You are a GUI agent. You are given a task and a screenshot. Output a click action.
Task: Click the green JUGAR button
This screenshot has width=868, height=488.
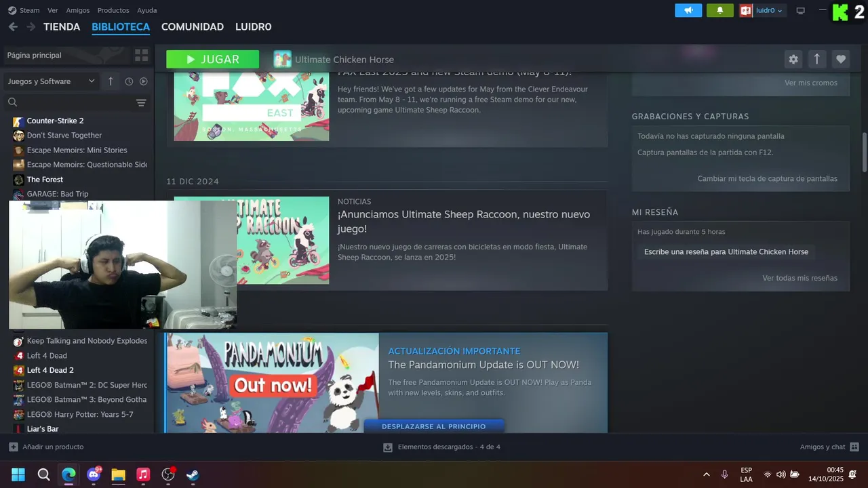pyautogui.click(x=212, y=59)
